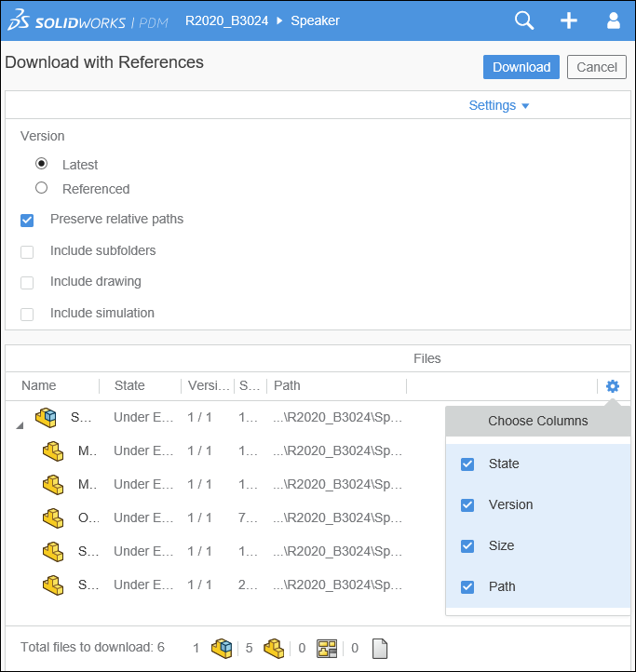
Task: Click the drawing count icon in footer
Action: point(327,648)
